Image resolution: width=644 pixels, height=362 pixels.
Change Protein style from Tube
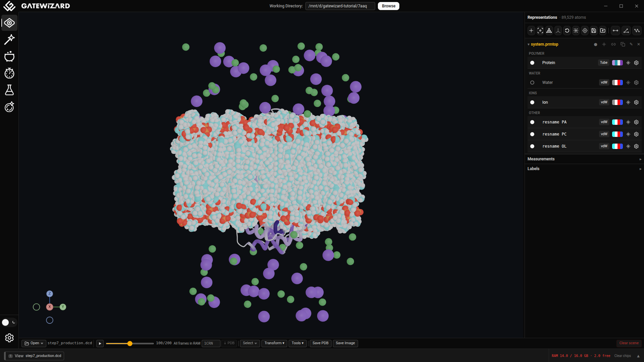604,63
